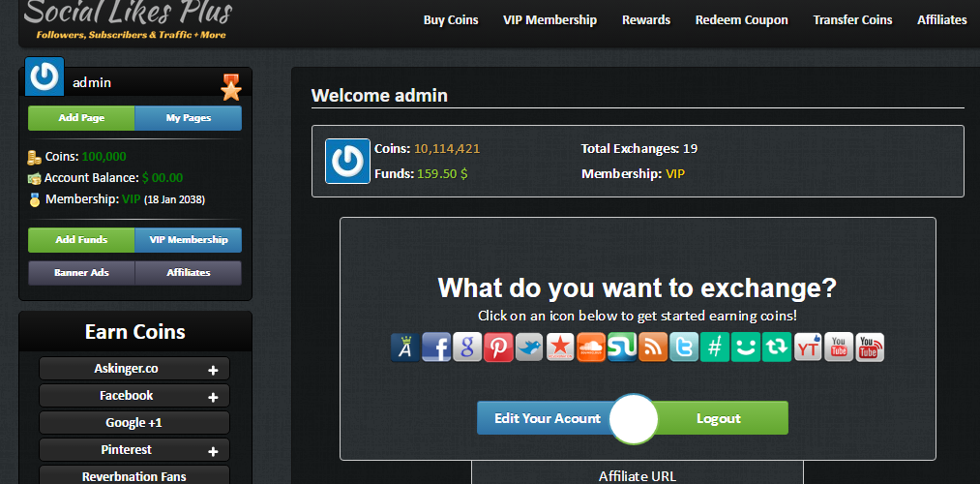Click the gold coins stack icon
The height and width of the screenshot is (484, 980).
point(35,157)
